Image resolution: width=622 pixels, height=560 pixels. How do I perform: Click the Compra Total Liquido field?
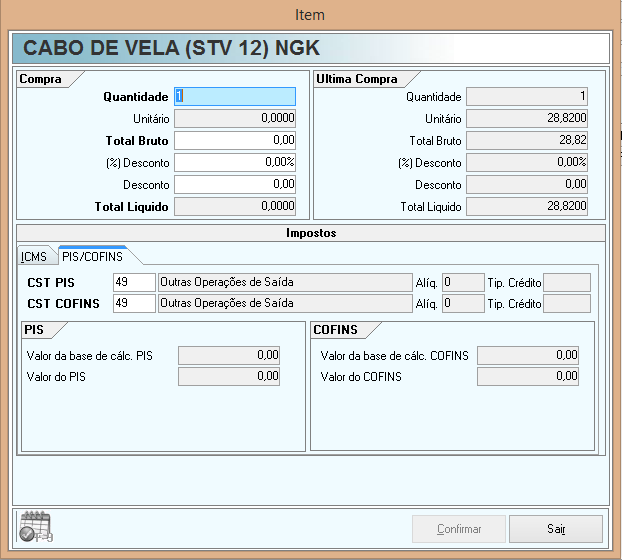click(235, 206)
